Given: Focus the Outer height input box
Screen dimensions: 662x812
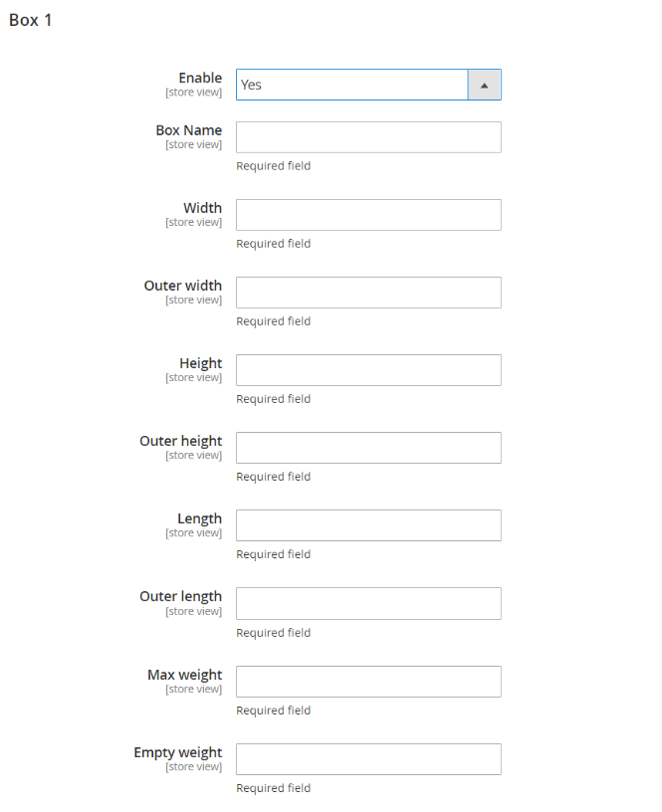Looking at the screenshot, I should click(368, 448).
